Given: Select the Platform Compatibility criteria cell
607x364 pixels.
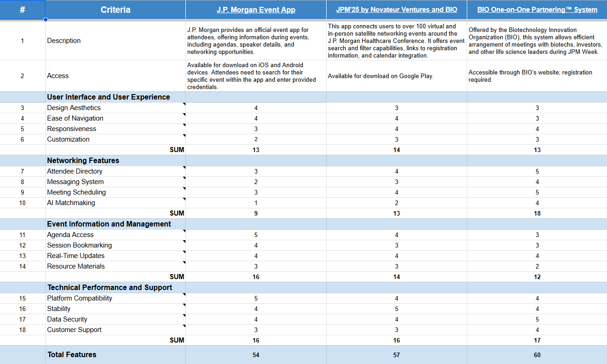Looking at the screenshot, I should pyautogui.click(x=79, y=298).
